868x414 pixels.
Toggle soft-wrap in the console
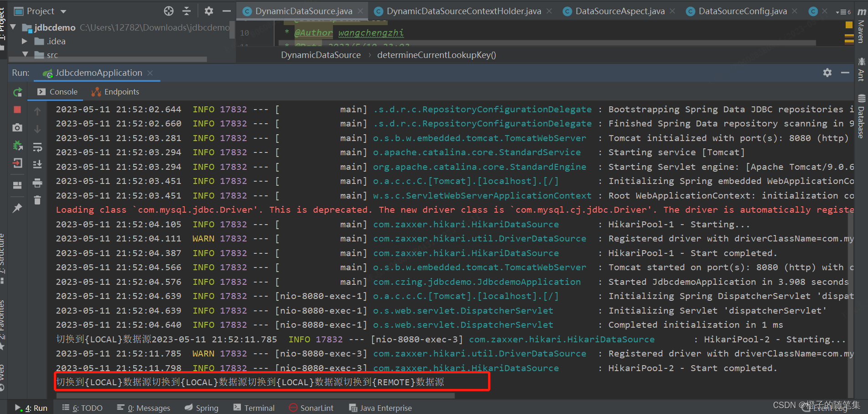[37, 147]
